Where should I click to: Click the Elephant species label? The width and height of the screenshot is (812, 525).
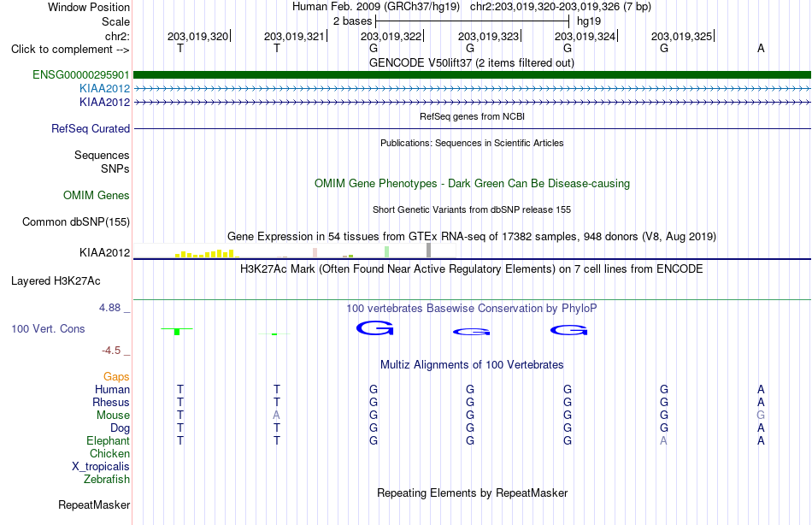pyautogui.click(x=108, y=440)
